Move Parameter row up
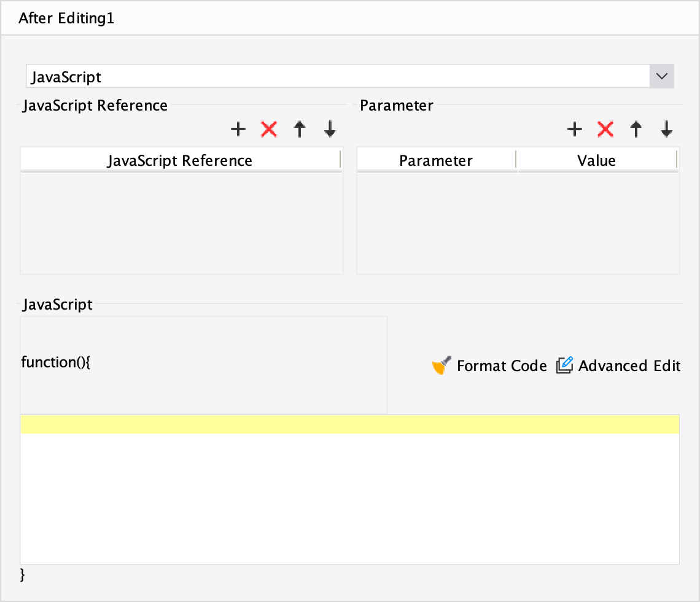The height and width of the screenshot is (602, 700). tap(636, 130)
